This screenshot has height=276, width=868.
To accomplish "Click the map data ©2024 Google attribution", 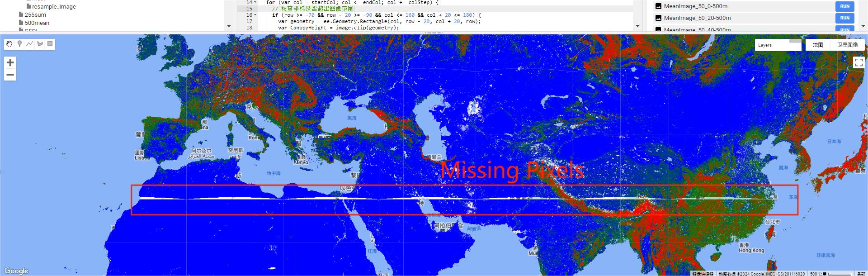I will point(762,274).
